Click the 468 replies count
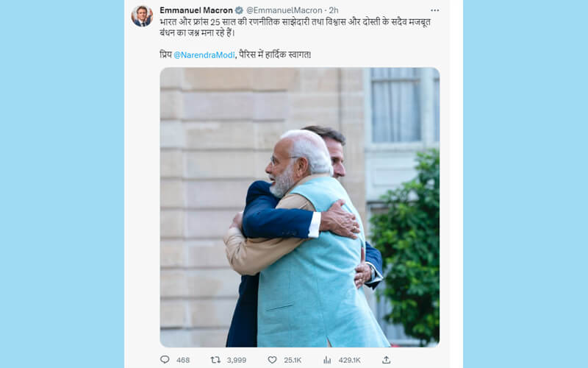This screenshot has height=368, width=588. coord(183,360)
